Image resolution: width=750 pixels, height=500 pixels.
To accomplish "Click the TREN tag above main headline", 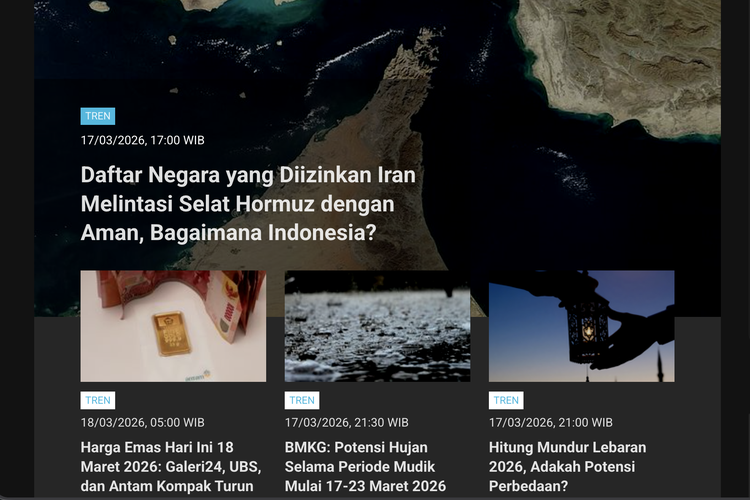I will (x=98, y=116).
